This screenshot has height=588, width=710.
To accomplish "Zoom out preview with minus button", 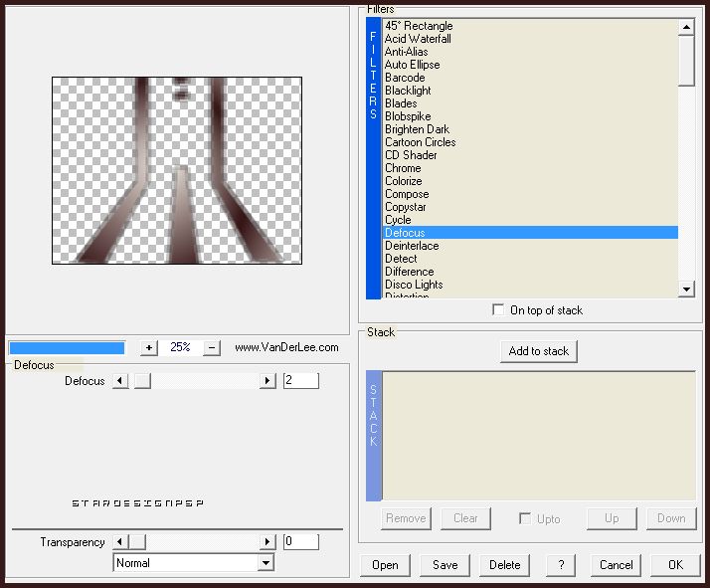I will tap(212, 348).
